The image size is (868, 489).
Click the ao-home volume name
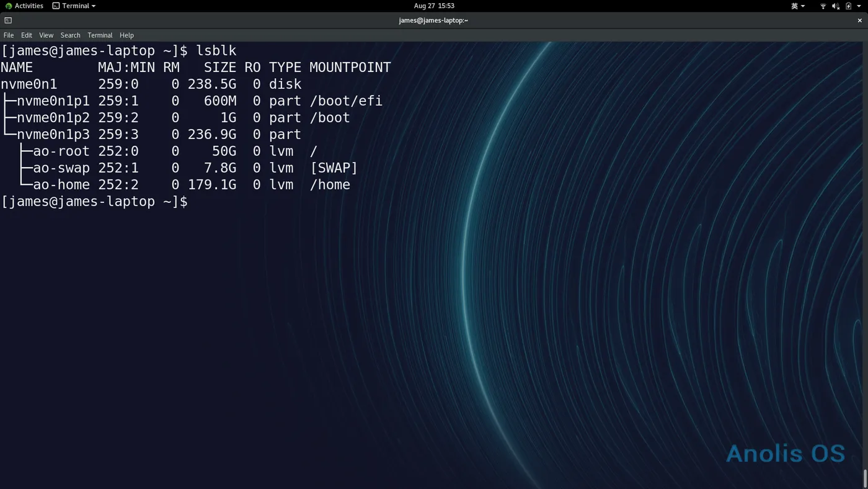point(61,184)
